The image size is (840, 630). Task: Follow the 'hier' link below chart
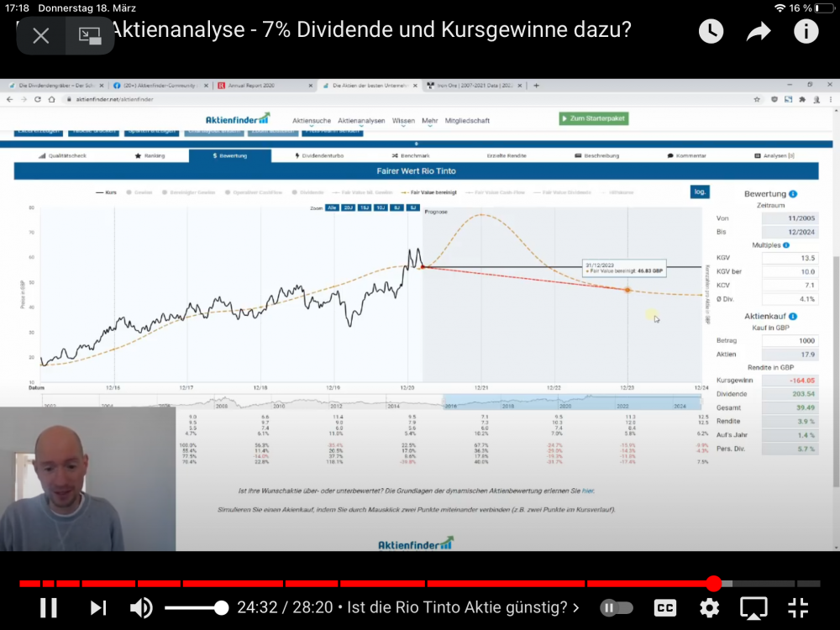[x=588, y=491]
